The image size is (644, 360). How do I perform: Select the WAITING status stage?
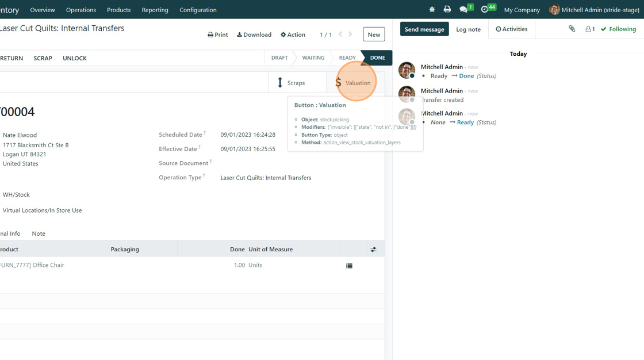tap(313, 58)
